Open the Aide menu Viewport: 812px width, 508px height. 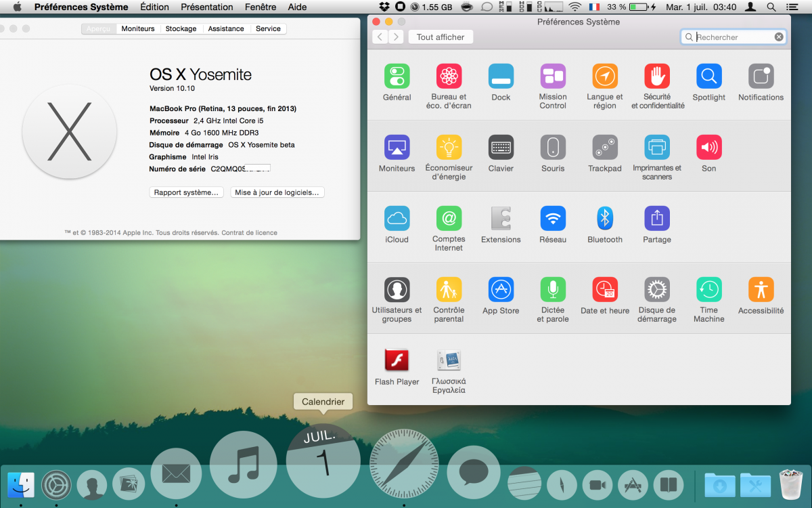click(297, 7)
